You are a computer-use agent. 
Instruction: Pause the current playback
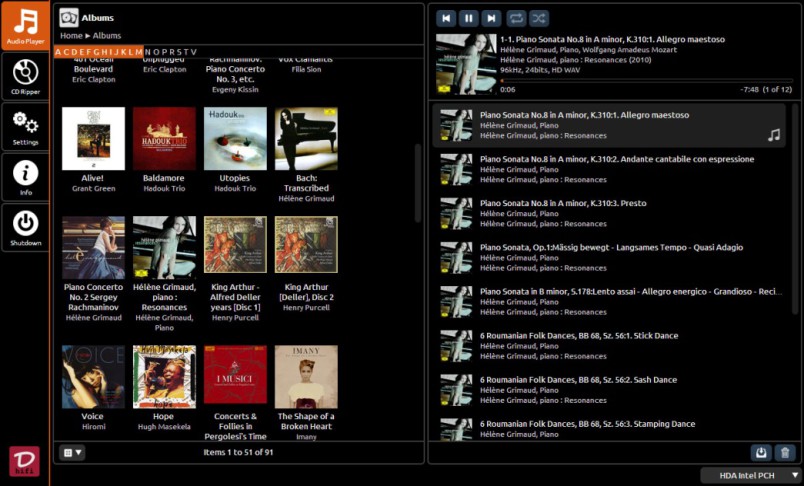[x=468, y=18]
